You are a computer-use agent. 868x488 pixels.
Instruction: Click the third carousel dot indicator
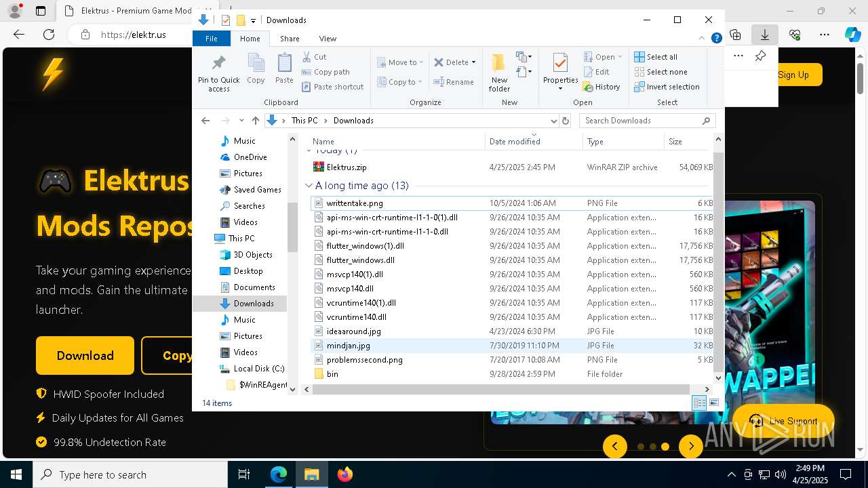665,447
